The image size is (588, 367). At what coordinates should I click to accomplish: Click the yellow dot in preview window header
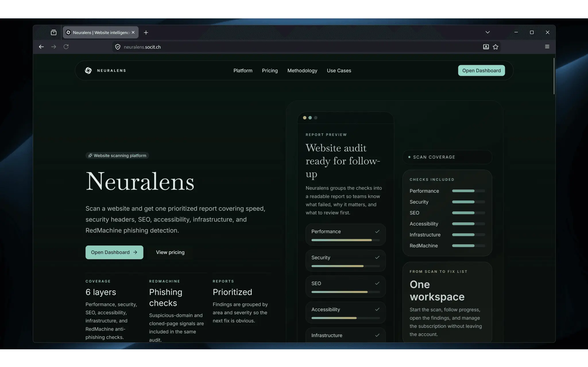[305, 118]
